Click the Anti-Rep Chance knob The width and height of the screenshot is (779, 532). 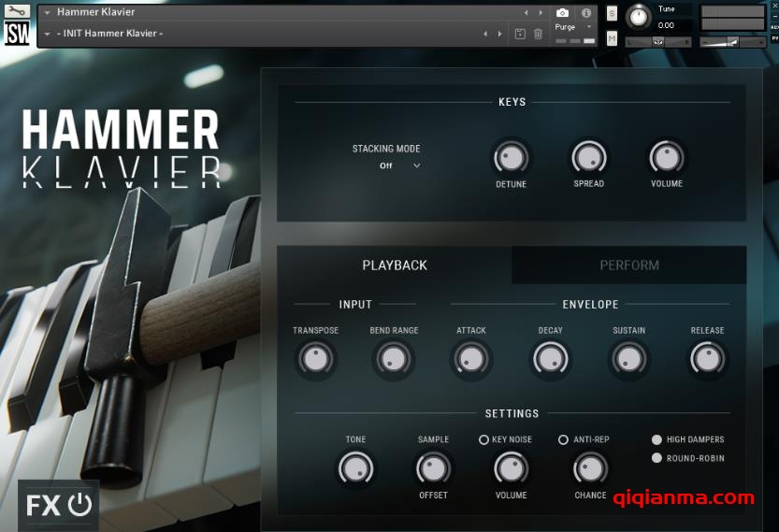(590, 467)
